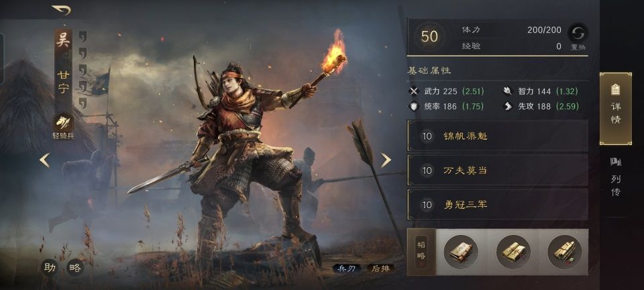Tap the level 50 badge
This screenshot has height=290, width=644.
click(x=429, y=37)
